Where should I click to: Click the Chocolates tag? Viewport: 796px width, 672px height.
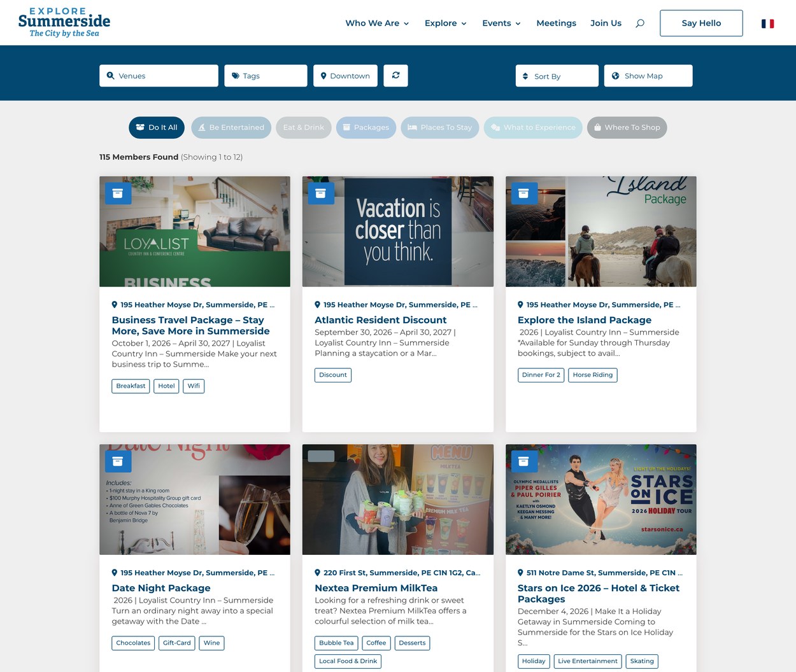133,643
